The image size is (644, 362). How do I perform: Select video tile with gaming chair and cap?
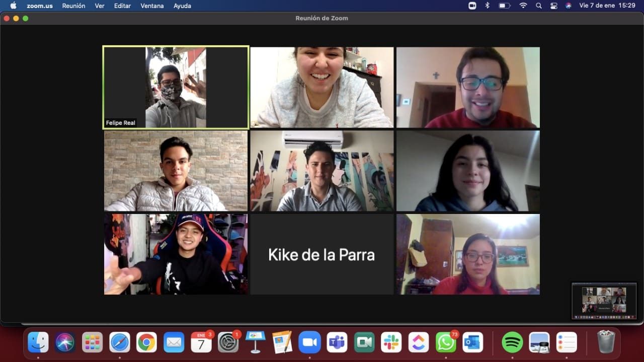176,254
